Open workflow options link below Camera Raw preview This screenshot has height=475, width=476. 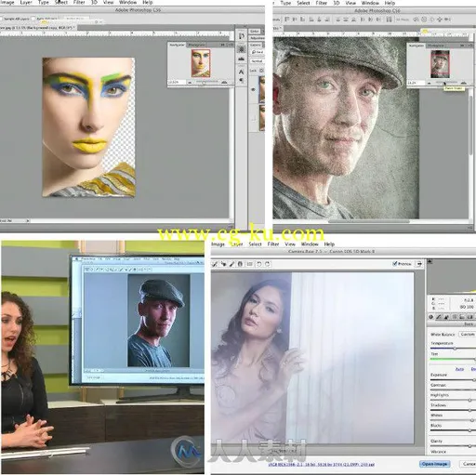coord(322,464)
